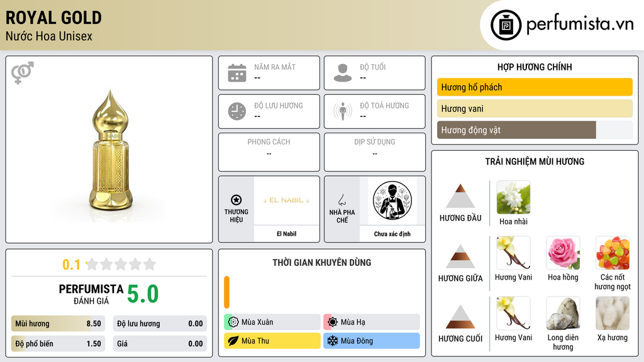Click the Thời gian khuyên dùng heading
Screen dimensions: 644x362
coord(322,262)
